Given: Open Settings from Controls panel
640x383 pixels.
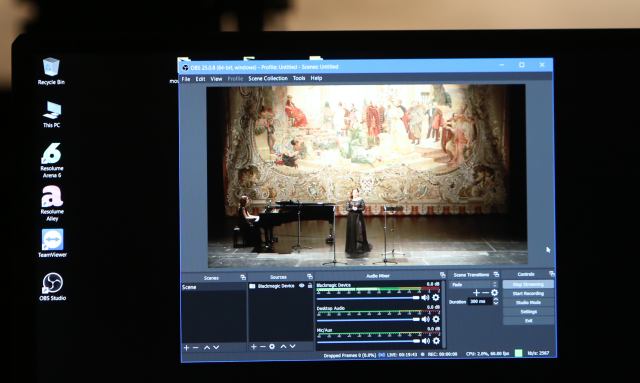Looking at the screenshot, I should point(529,312).
